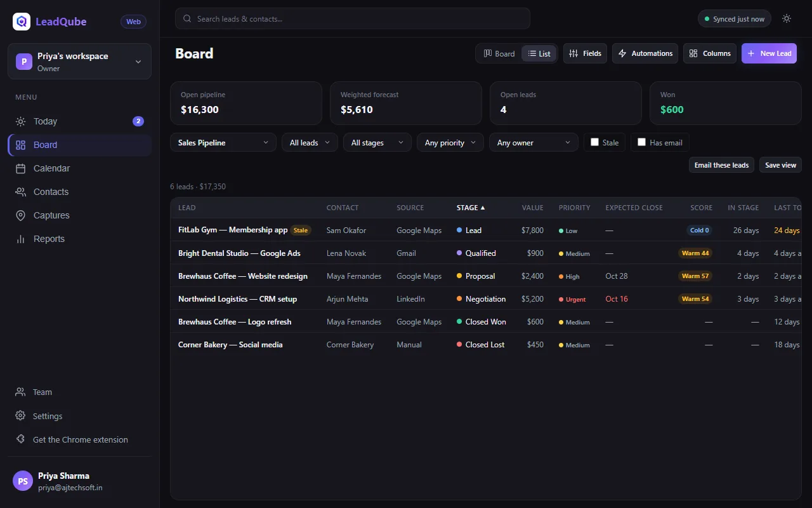
Task: Expand the Priya's workspace switcher chevron
Action: pyautogui.click(x=138, y=62)
